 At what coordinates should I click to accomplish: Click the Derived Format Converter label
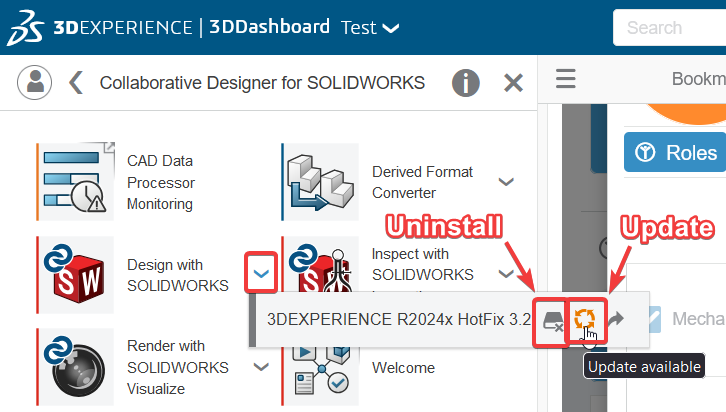point(422,182)
